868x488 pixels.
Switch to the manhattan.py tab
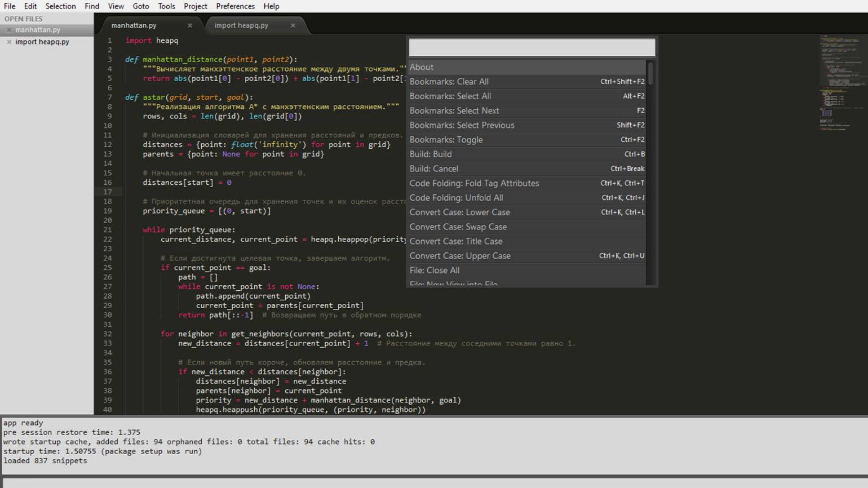(x=134, y=25)
